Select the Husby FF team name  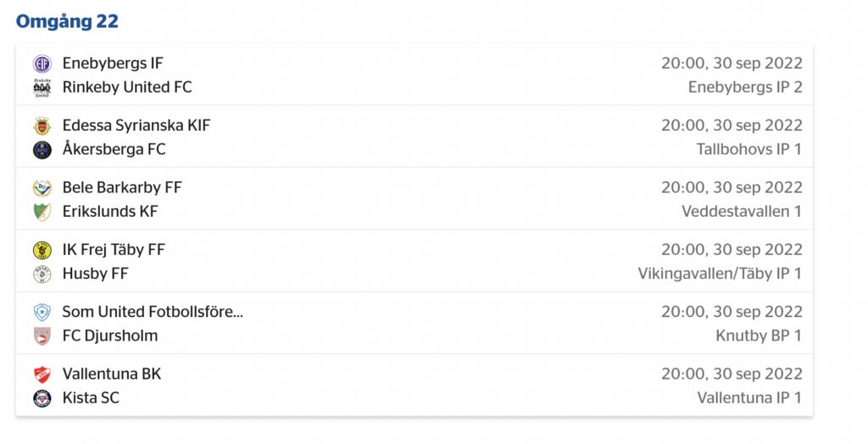coord(95,274)
